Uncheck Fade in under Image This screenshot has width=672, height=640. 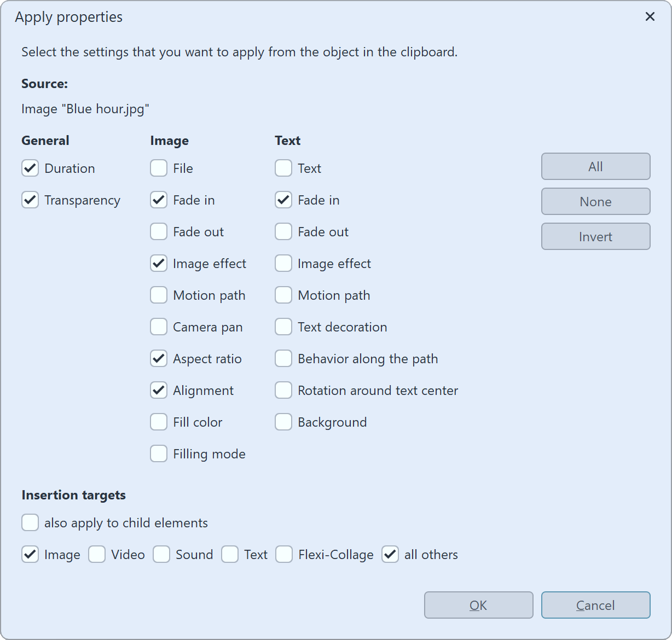point(158,200)
